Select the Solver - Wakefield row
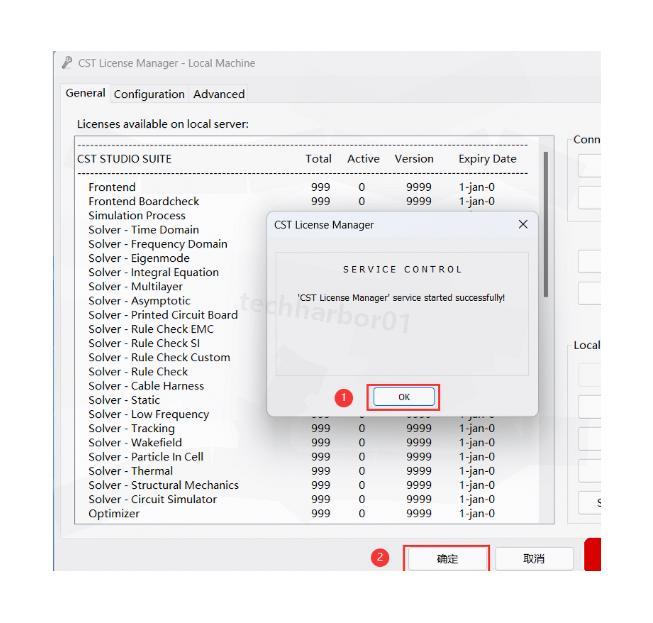Screen dimensions: 653x623 [x=135, y=443]
